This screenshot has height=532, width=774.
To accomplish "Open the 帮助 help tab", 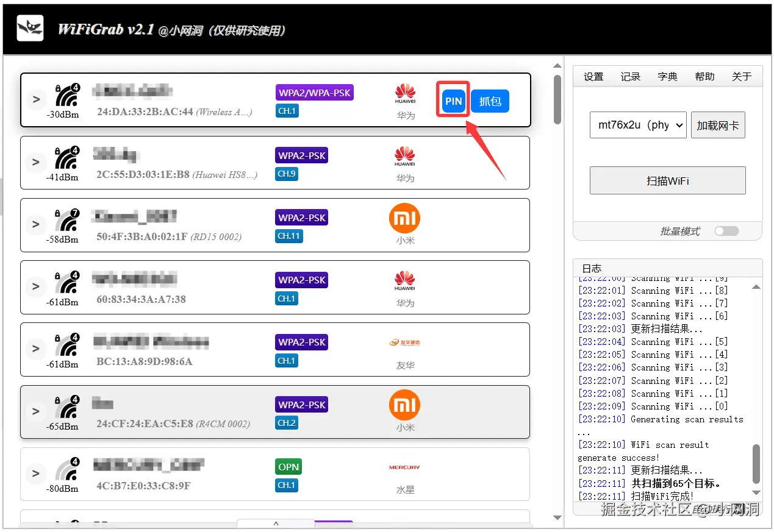I will point(704,76).
